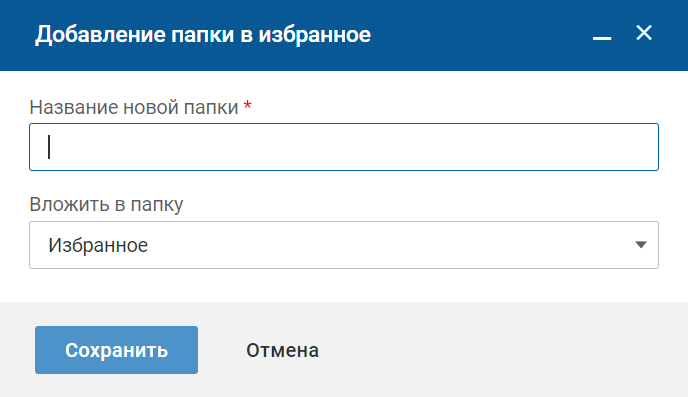Close the dialog with the X icon
688x397 pixels.
(644, 33)
